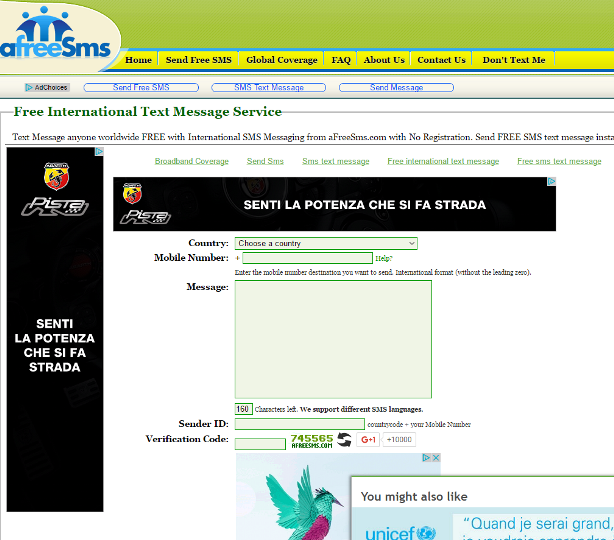The width and height of the screenshot is (614, 540).
Task: Click the AdChoices icon in top bar
Action: click(x=47, y=88)
